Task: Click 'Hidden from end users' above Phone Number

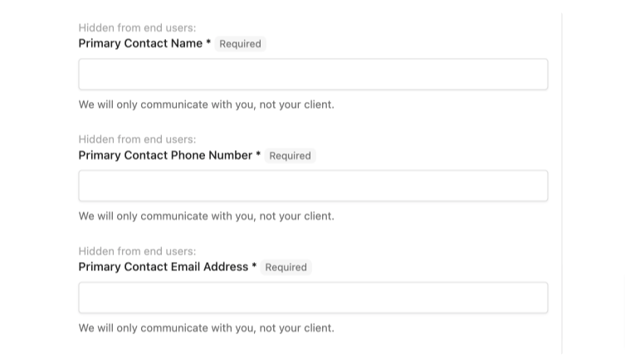Action: tap(137, 139)
